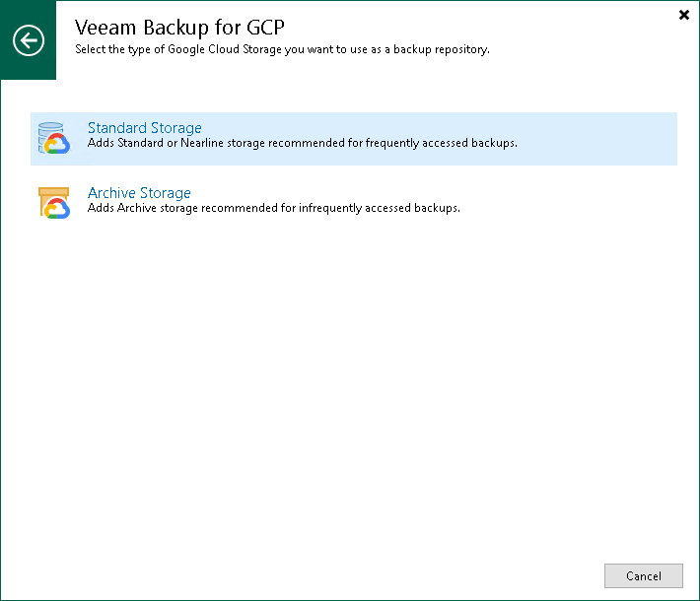Open the Standard Storage link
Screen dimensions: 700x601
tap(144, 128)
